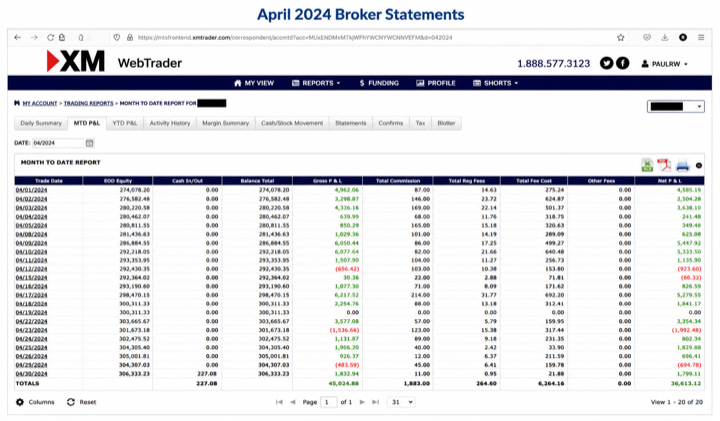The height and width of the screenshot is (421, 720).
Task: Bookmark this page with the star icon
Action: coord(621,38)
